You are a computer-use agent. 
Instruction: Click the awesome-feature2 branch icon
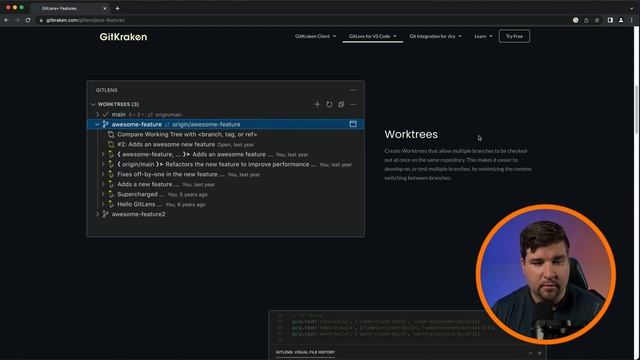(105, 214)
